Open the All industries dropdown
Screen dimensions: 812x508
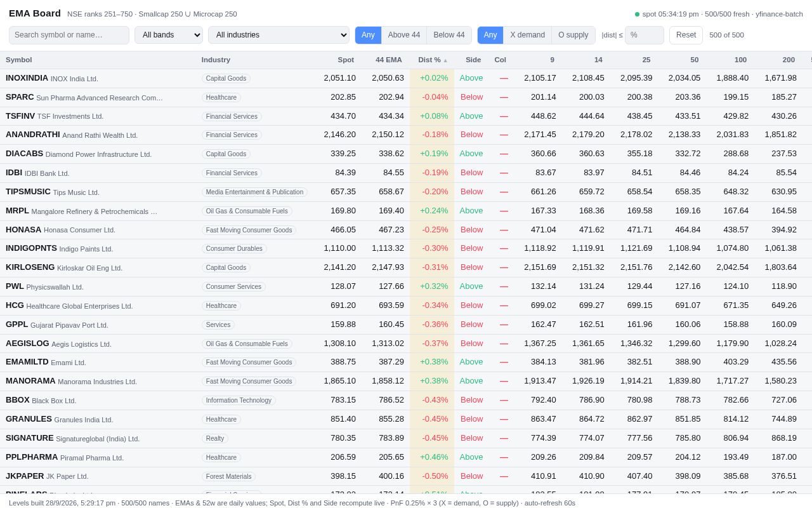coord(278,35)
